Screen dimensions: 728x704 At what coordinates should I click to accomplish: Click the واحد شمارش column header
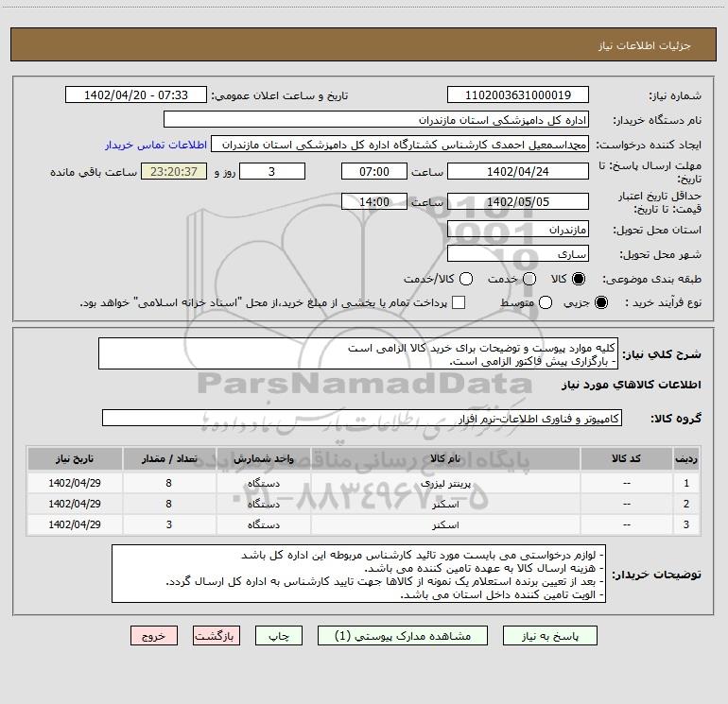point(263,459)
